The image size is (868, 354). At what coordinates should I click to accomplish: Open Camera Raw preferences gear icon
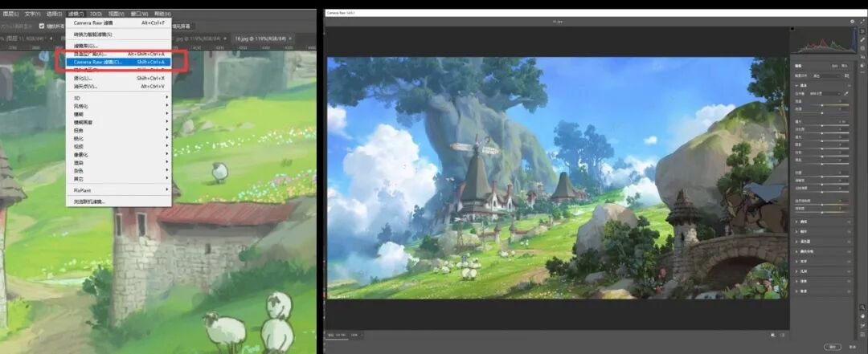(852, 21)
